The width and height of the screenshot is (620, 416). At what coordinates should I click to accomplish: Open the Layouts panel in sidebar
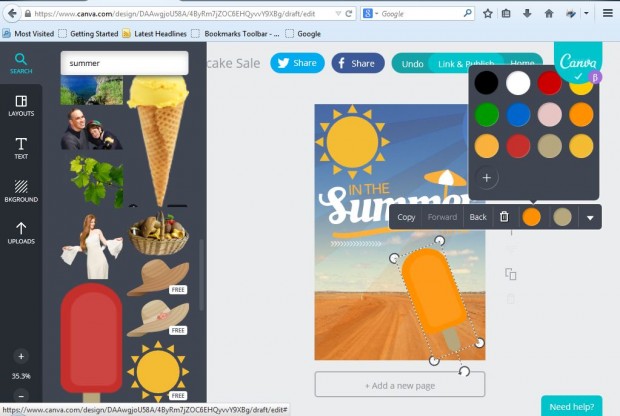point(21,105)
